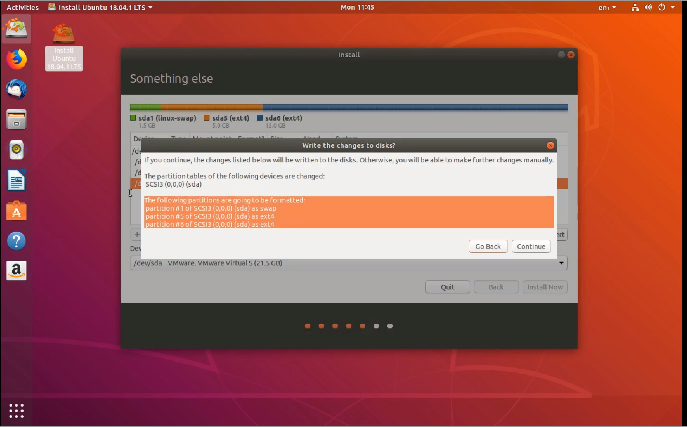Open the clock and calendar menu

pyautogui.click(x=357, y=7)
